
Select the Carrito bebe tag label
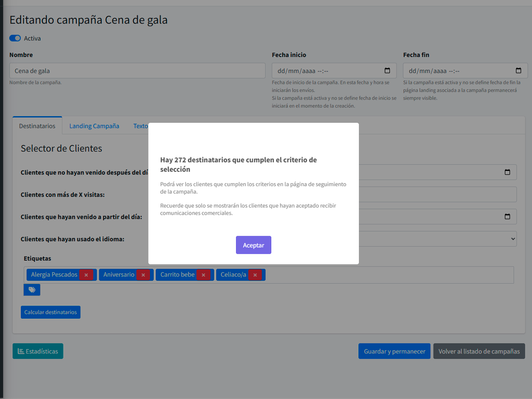(x=177, y=275)
